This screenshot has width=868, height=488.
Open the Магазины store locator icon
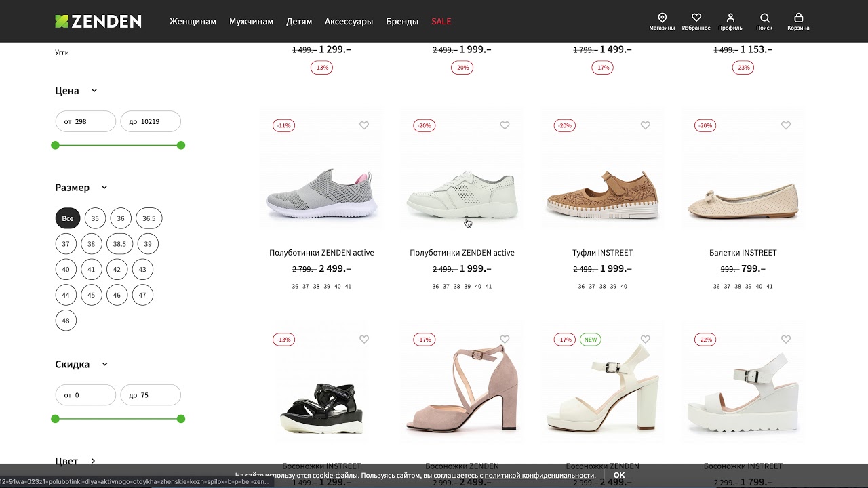click(x=662, y=22)
